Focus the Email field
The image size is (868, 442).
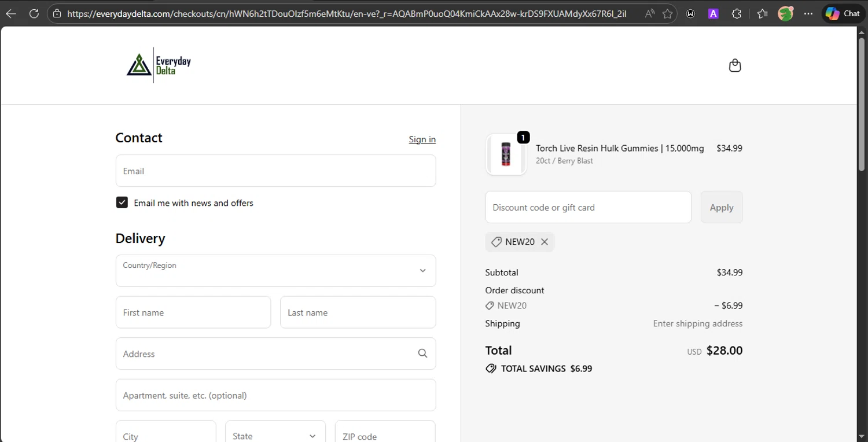point(275,171)
